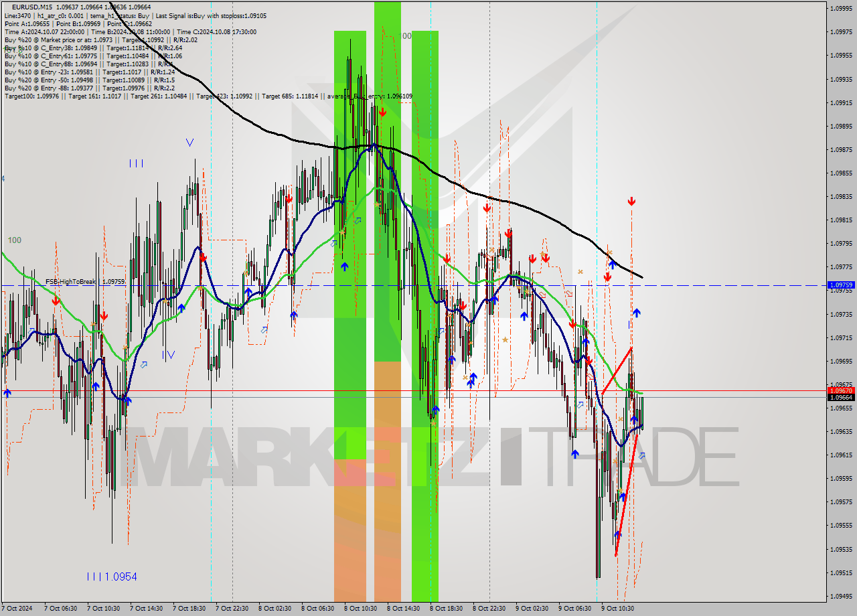Select the '8 Oct 22:30' time label
Screen dimensions: 857x616
(x=489, y=609)
